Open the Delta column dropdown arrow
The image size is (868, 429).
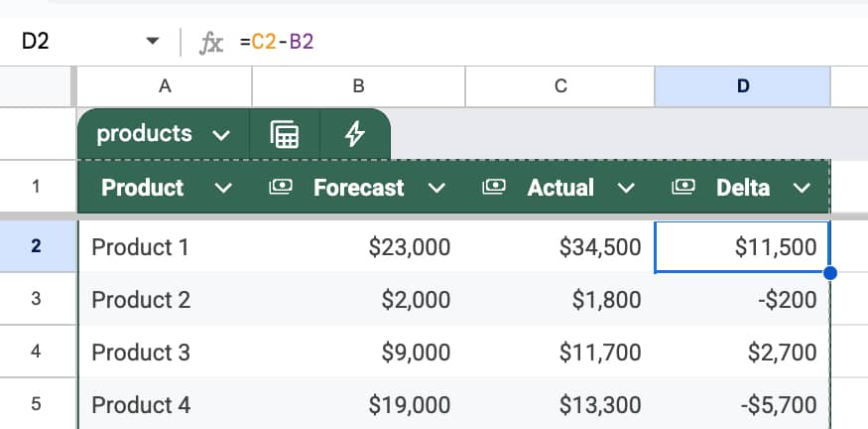[802, 188]
